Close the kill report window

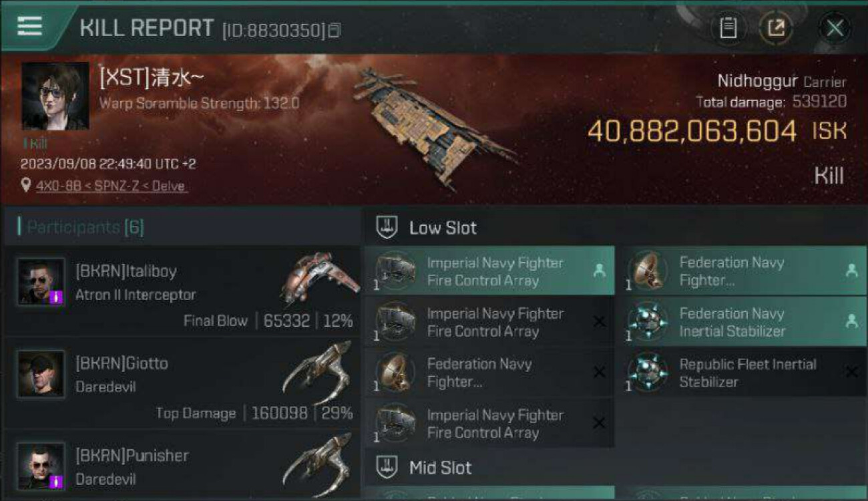tap(835, 28)
